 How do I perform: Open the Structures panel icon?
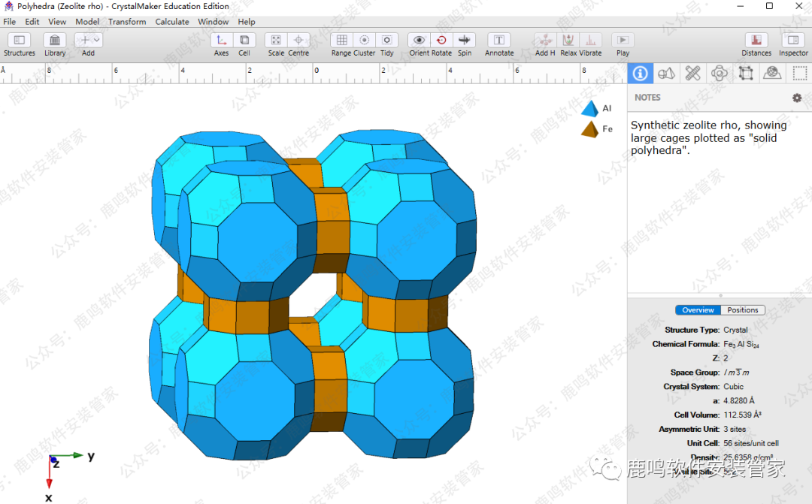coord(19,41)
